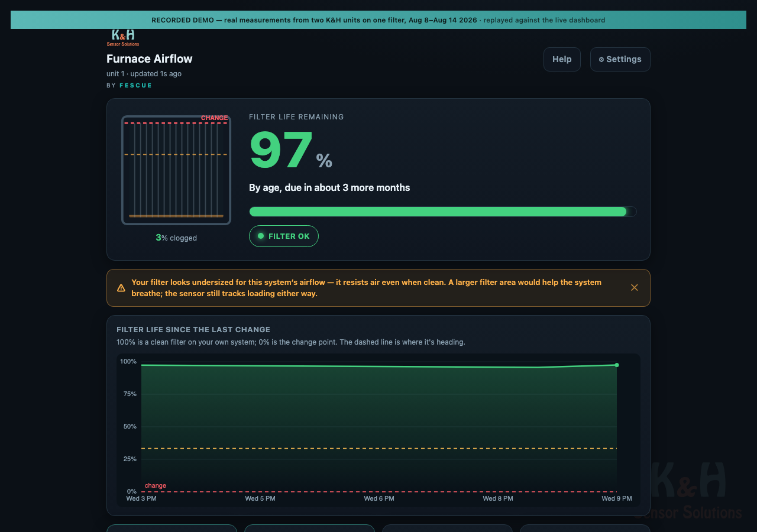This screenshot has height=532, width=757.
Task: Click the filter life progress bar
Action: point(443,212)
